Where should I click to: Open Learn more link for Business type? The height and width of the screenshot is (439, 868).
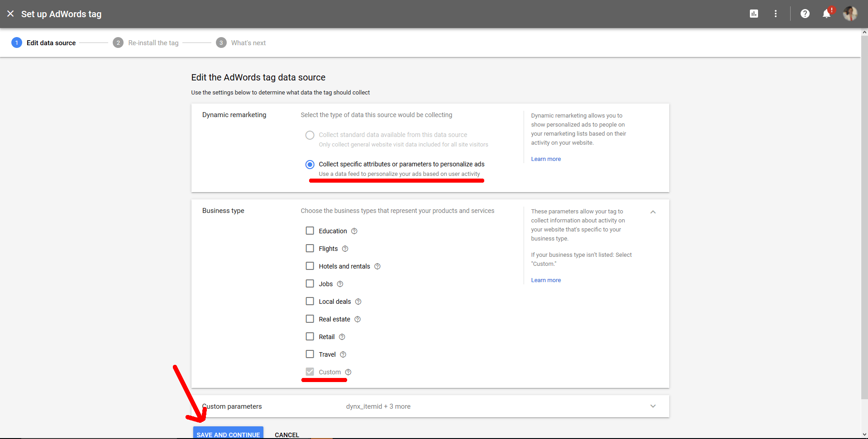point(546,280)
